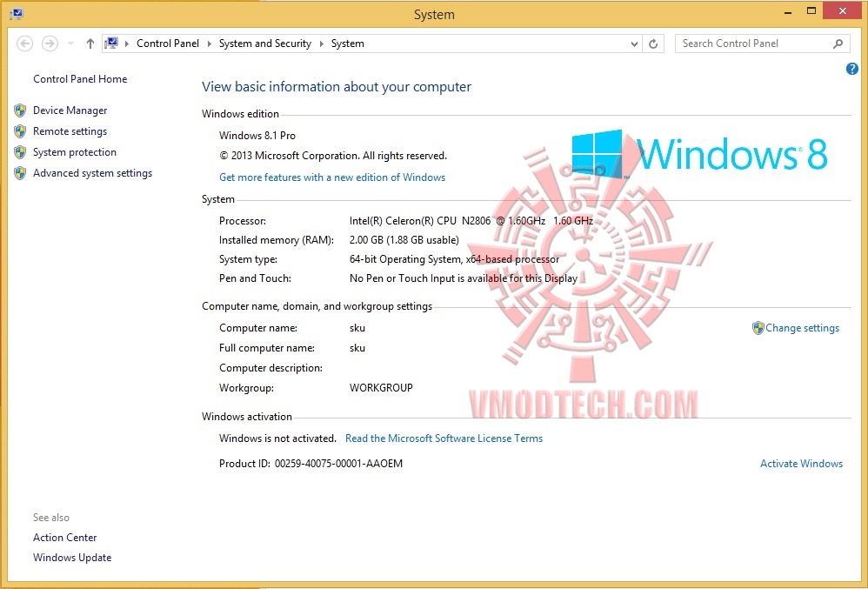Click the shield icon beside Device Manager

point(20,110)
